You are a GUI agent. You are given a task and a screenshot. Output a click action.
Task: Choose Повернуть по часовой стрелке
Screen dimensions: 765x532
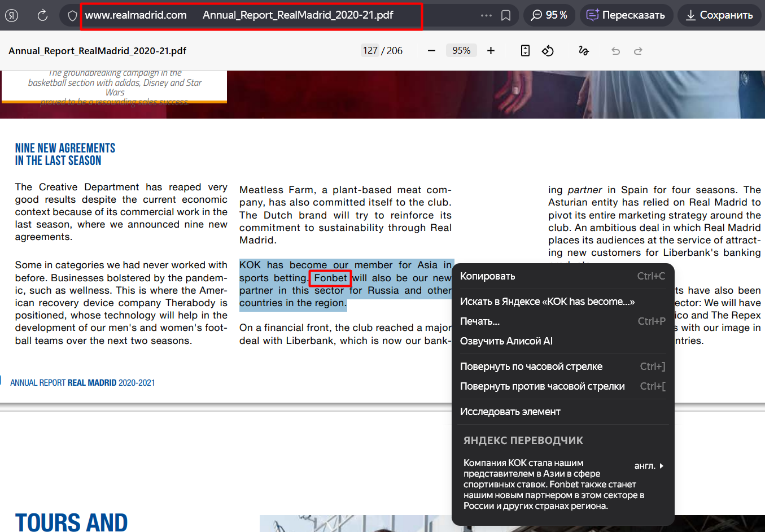pyautogui.click(x=563, y=367)
